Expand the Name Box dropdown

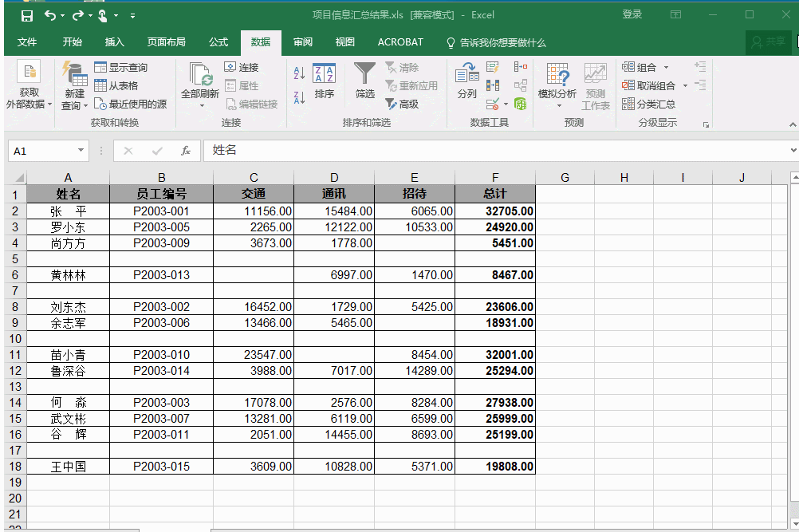pyautogui.click(x=81, y=150)
